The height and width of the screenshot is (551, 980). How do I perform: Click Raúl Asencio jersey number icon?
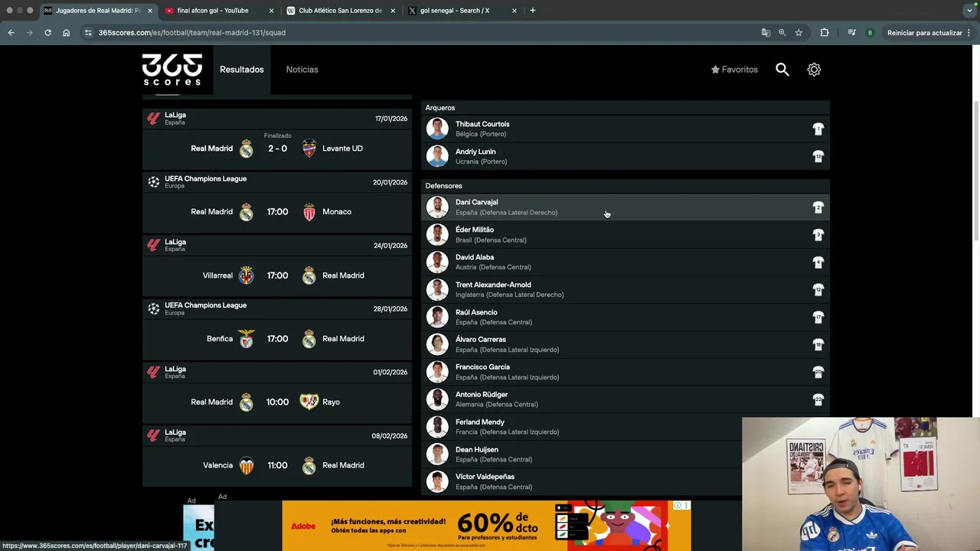click(818, 317)
